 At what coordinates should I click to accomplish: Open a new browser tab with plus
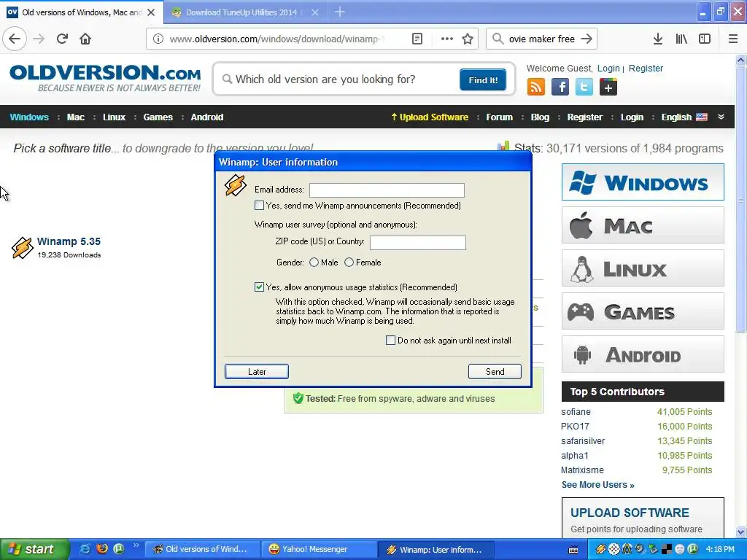click(x=340, y=12)
